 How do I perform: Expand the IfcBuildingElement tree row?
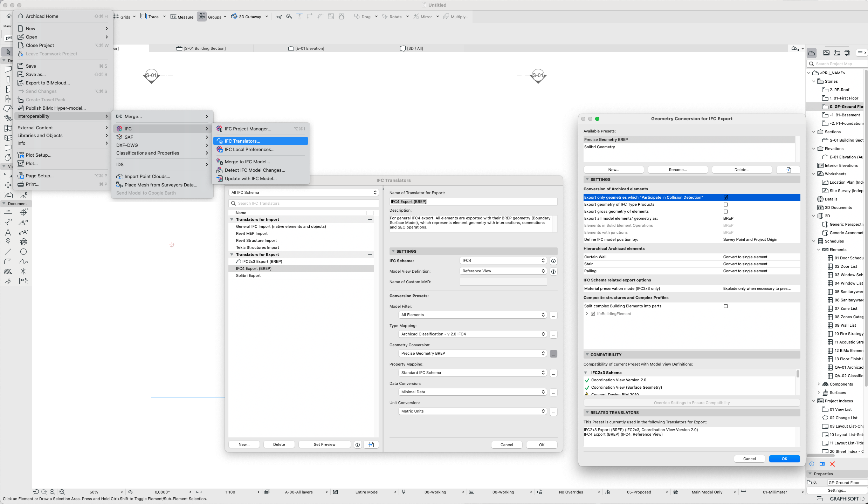click(587, 314)
